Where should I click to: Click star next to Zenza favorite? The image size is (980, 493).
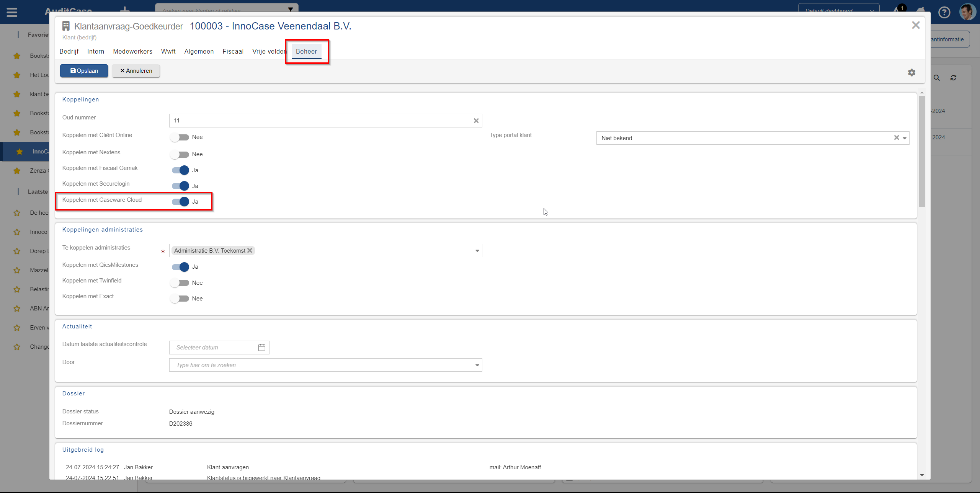click(17, 171)
